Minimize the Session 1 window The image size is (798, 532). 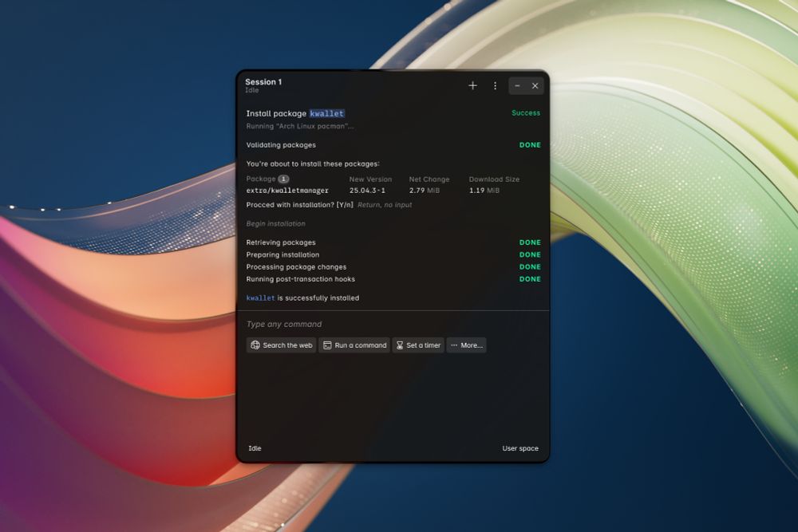(x=517, y=86)
